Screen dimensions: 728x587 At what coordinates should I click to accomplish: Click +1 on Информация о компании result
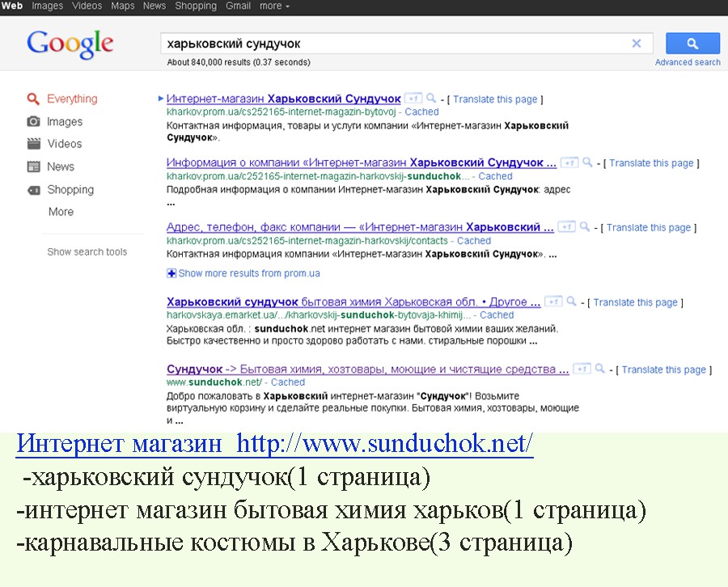[569, 163]
